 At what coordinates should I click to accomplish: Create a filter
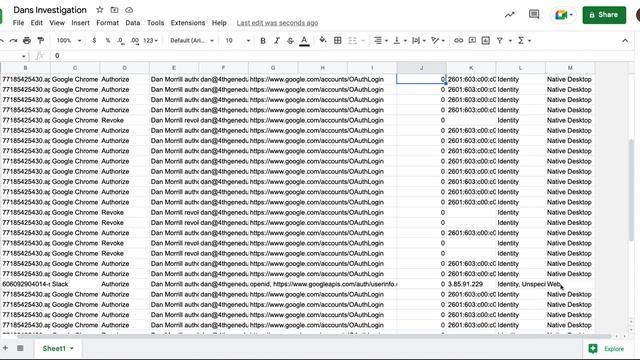pyautogui.click(x=500, y=40)
